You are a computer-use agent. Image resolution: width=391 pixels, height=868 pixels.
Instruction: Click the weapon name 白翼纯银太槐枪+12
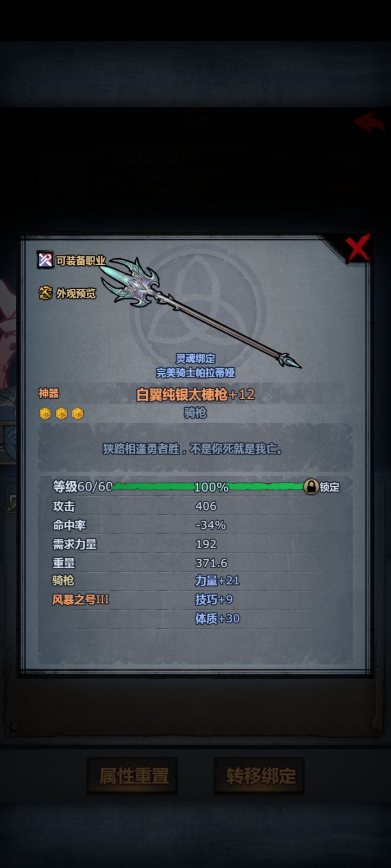coord(195,394)
